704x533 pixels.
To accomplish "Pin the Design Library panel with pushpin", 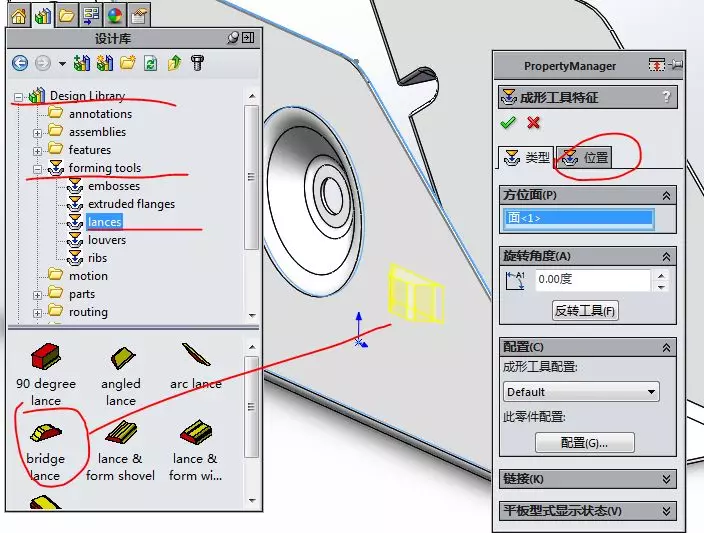I will [233, 38].
